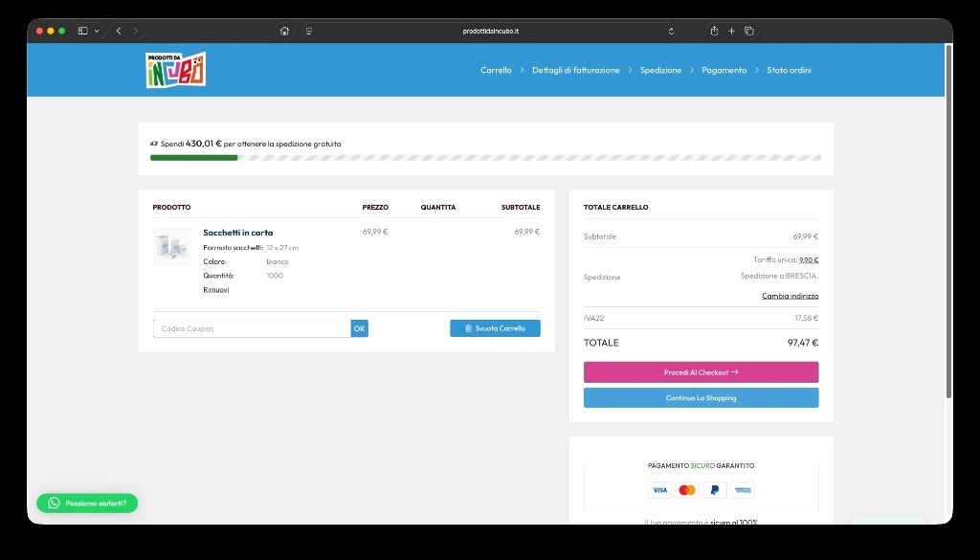Screen dimensions: 980x560
Task: Click the American Express payment icon
Action: pos(743,490)
